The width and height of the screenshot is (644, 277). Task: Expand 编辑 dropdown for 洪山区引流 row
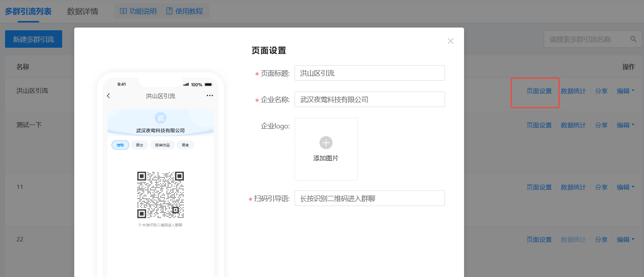[625, 91]
